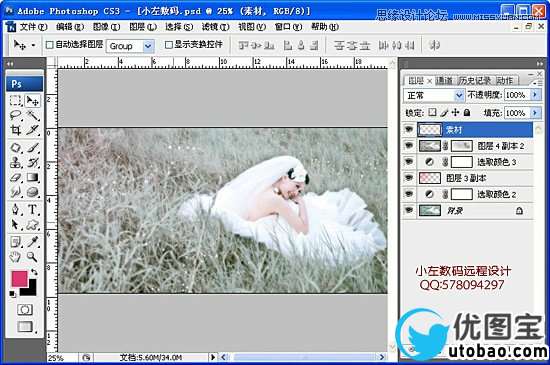Screen dimensions: 550x365
Task: Select the 图层 3 副本 layer thumbnail
Action: (x=430, y=178)
